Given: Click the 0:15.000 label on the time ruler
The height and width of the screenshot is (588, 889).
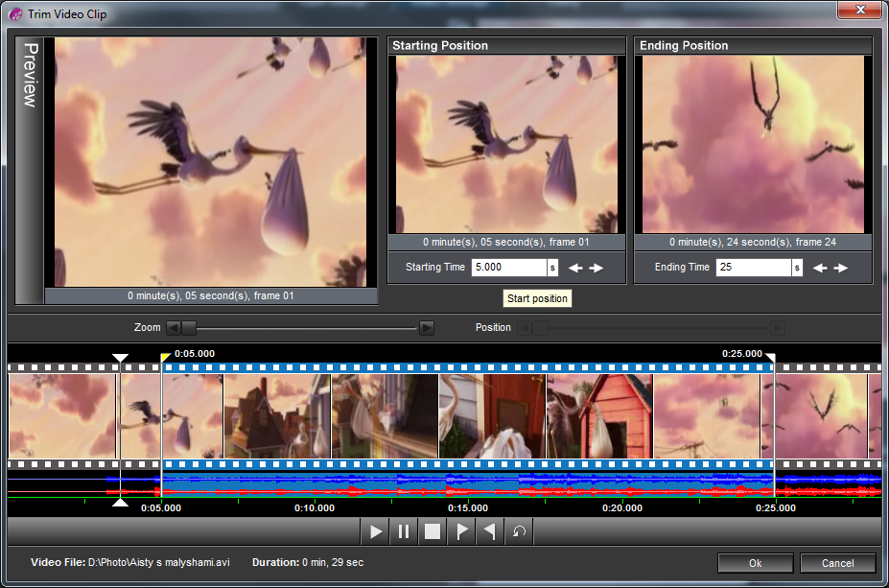Looking at the screenshot, I should tap(468, 508).
